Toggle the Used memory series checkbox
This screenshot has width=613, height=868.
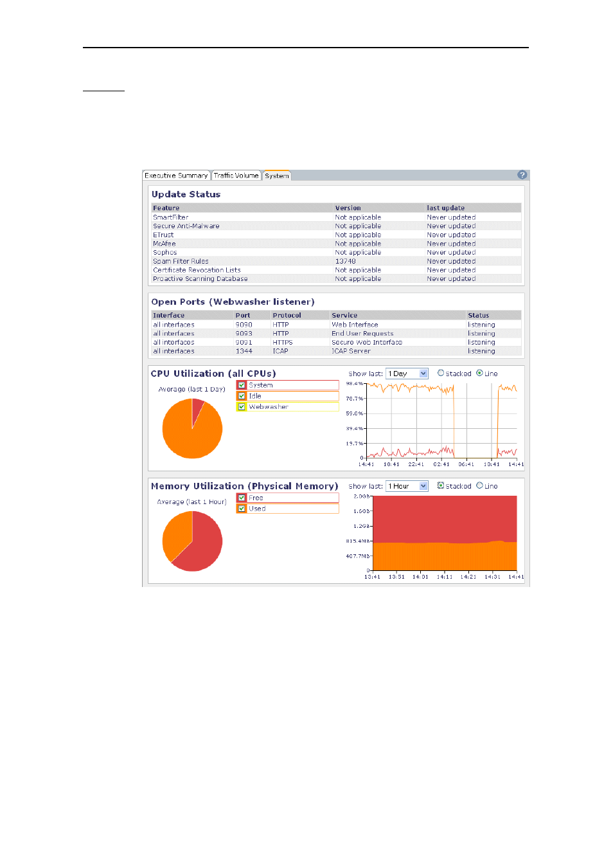pyautogui.click(x=242, y=509)
